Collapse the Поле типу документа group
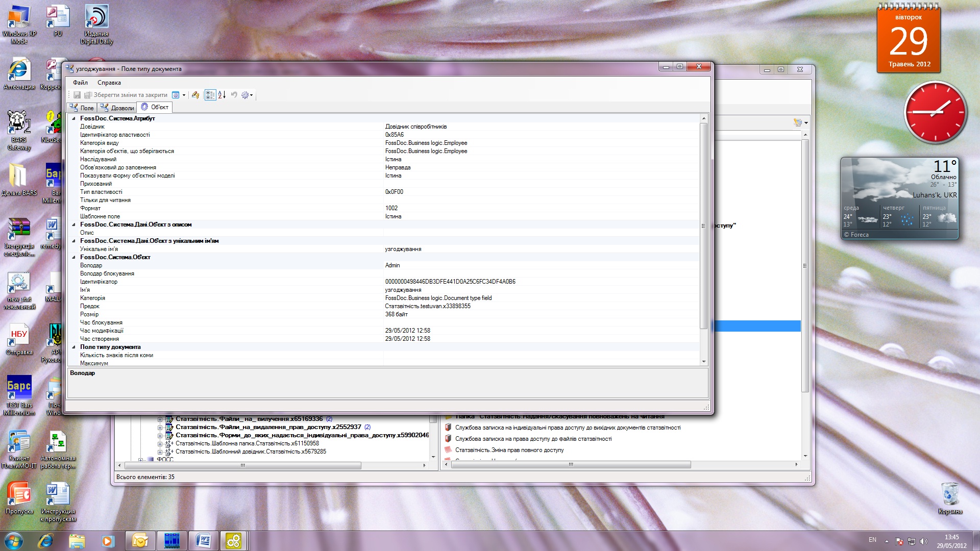The width and height of the screenshot is (980, 551). click(x=73, y=347)
